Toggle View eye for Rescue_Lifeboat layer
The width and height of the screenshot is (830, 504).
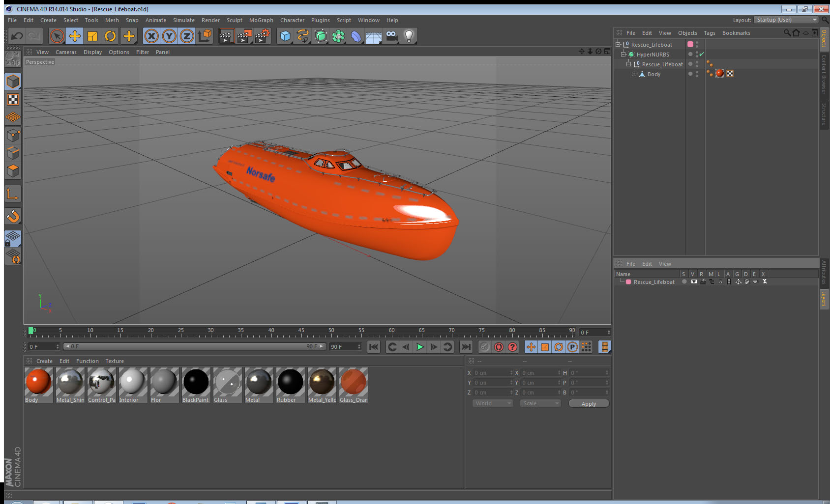click(x=693, y=281)
